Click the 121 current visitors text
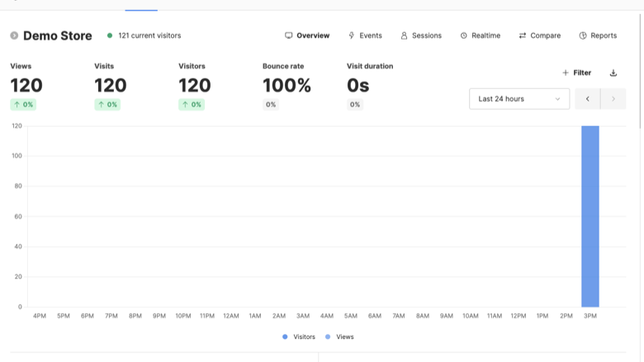Viewport: 644px width, 362px height. point(149,35)
